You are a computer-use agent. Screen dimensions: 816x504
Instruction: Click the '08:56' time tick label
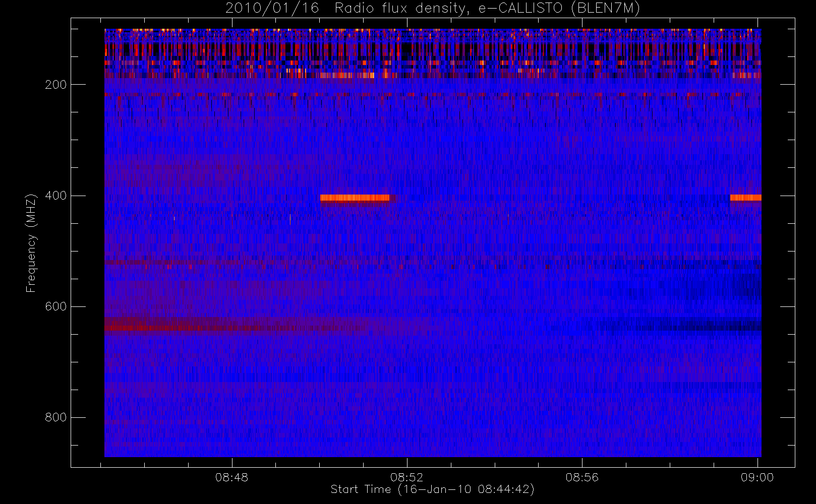pyautogui.click(x=582, y=477)
